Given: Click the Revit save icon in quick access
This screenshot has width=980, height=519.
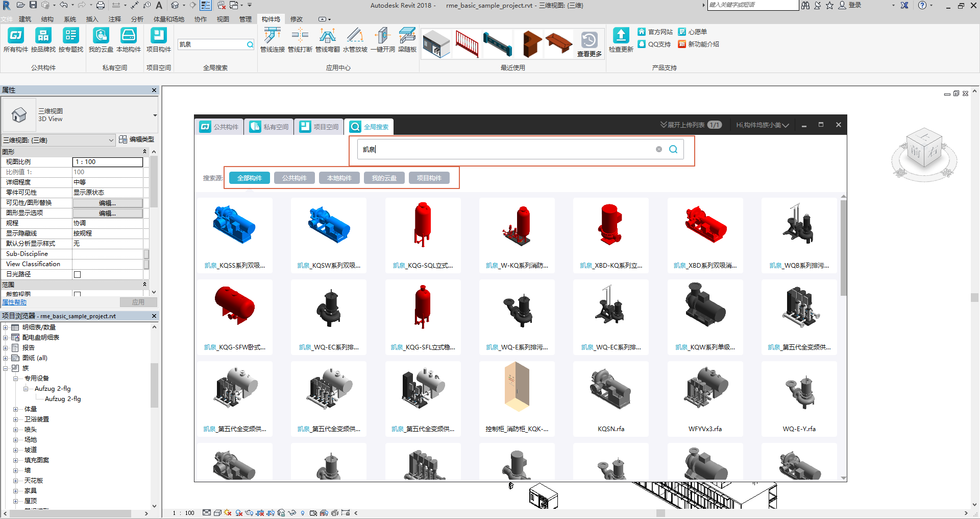Looking at the screenshot, I should tap(33, 5).
